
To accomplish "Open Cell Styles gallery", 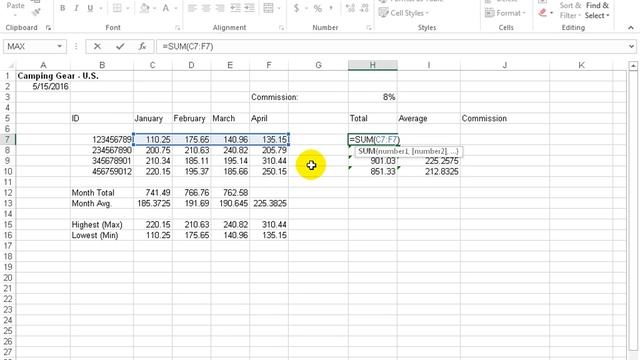I will point(404,13).
